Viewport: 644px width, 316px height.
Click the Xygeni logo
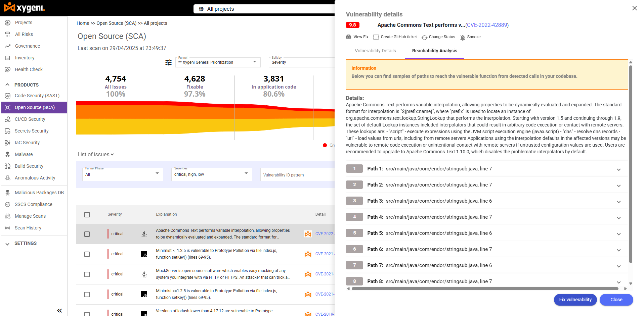point(24,7)
